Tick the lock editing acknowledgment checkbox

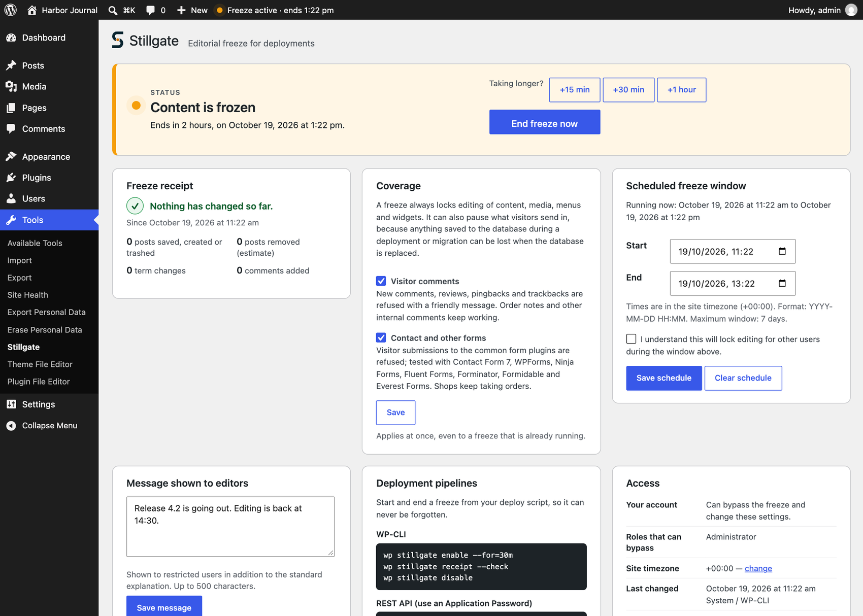pyautogui.click(x=631, y=339)
